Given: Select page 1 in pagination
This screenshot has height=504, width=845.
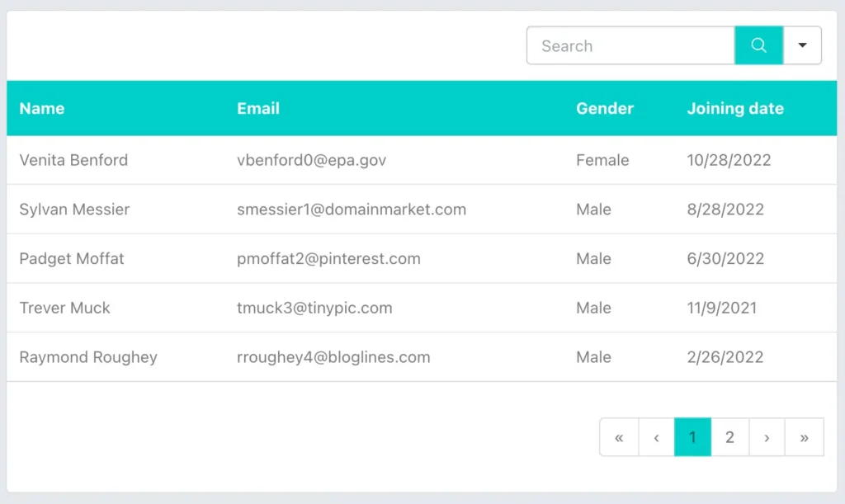Looking at the screenshot, I should [693, 437].
